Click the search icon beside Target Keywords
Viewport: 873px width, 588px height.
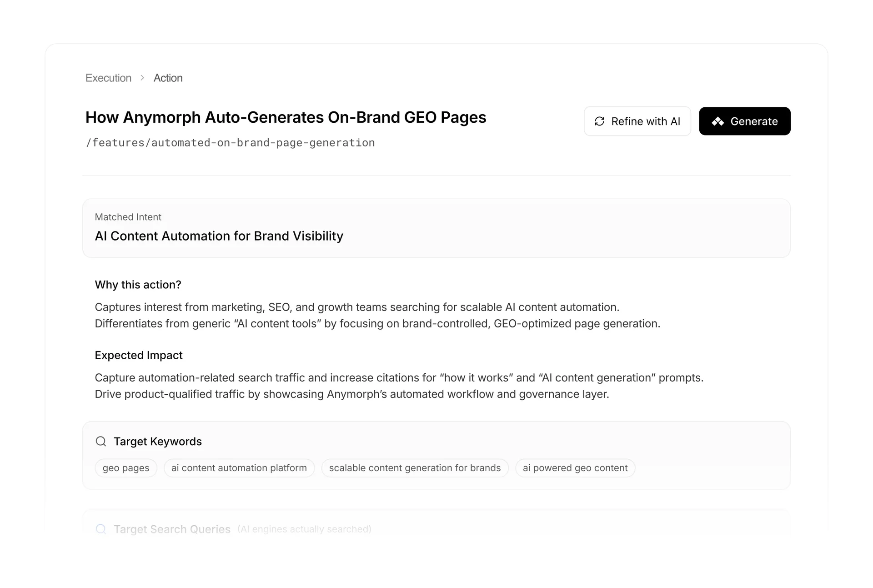tap(100, 441)
